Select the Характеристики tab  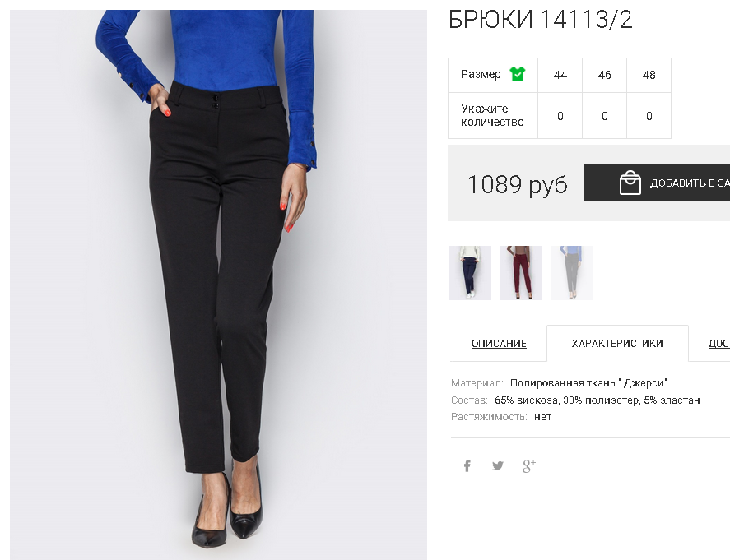(617, 343)
